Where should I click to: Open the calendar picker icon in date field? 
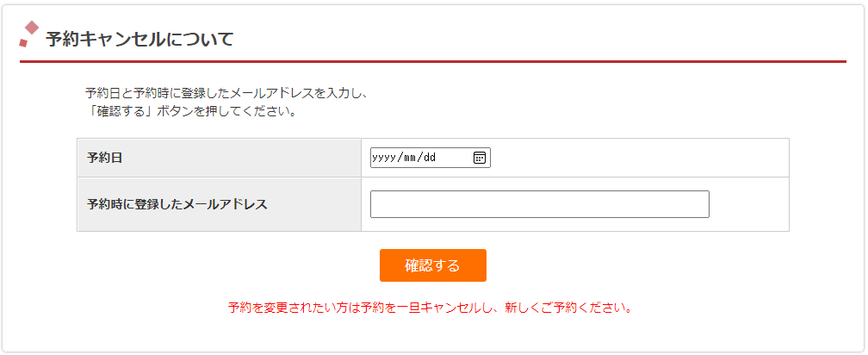479,158
